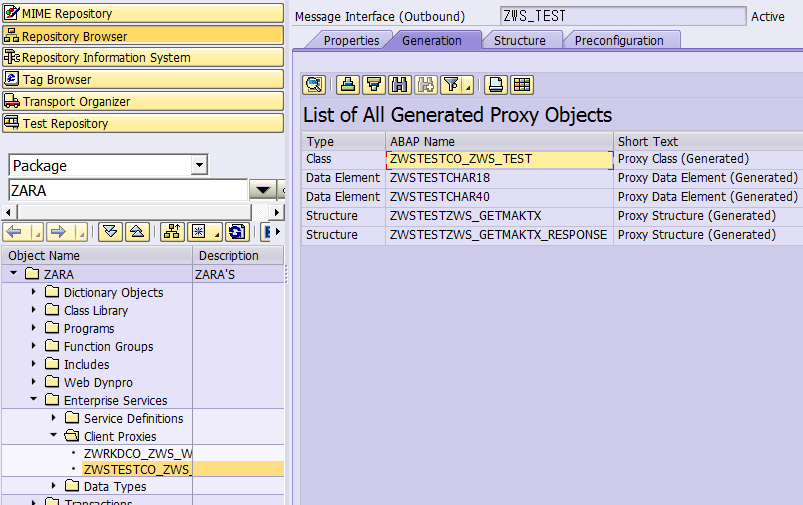Select the ZWSTESTCHAR40 data element cell
The height and width of the screenshot is (505, 803).
[x=499, y=197]
